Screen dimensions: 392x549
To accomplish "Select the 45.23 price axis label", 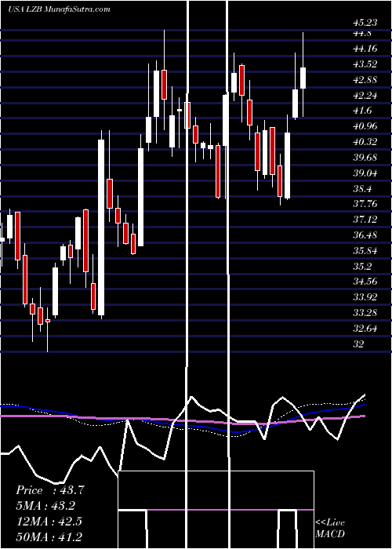I will click(365, 23).
